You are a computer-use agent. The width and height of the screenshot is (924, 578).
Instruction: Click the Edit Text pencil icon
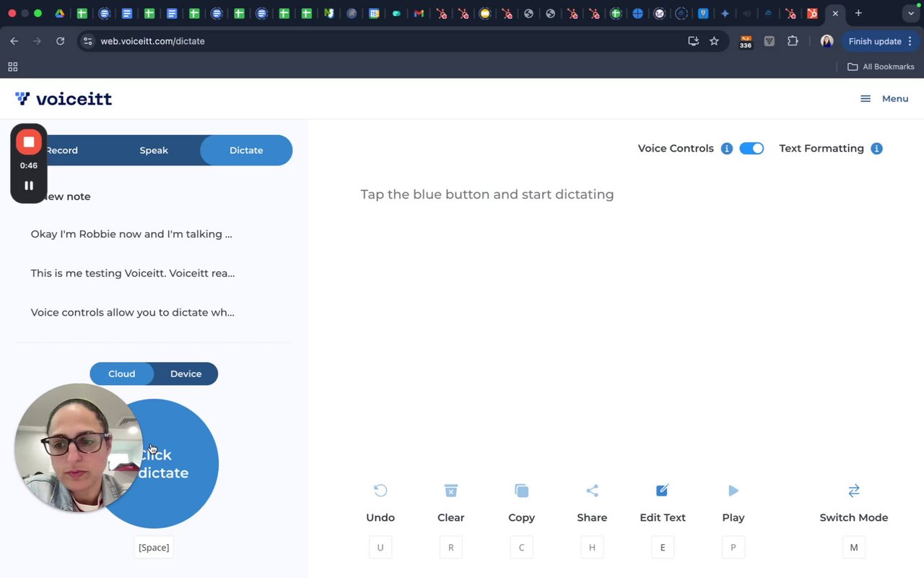coord(662,491)
